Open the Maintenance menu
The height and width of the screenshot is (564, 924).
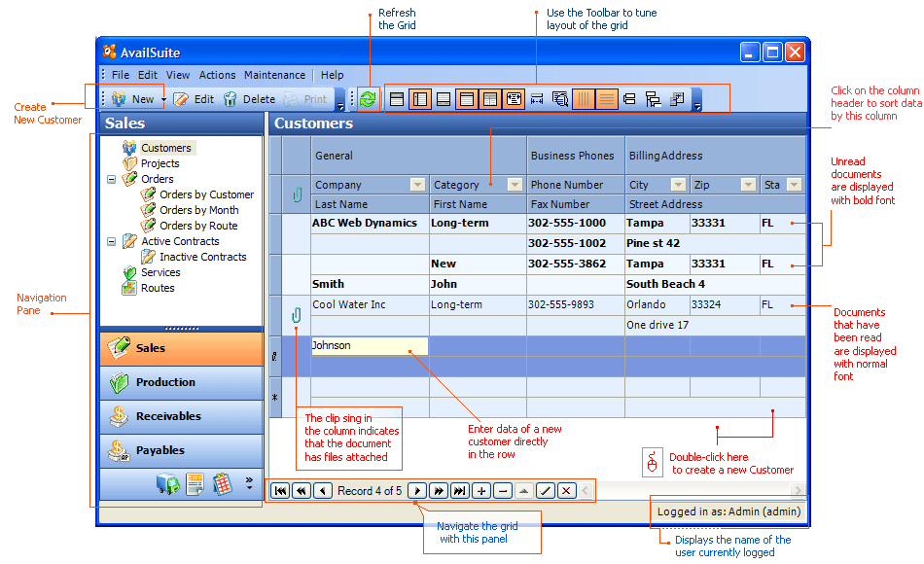tap(273, 75)
